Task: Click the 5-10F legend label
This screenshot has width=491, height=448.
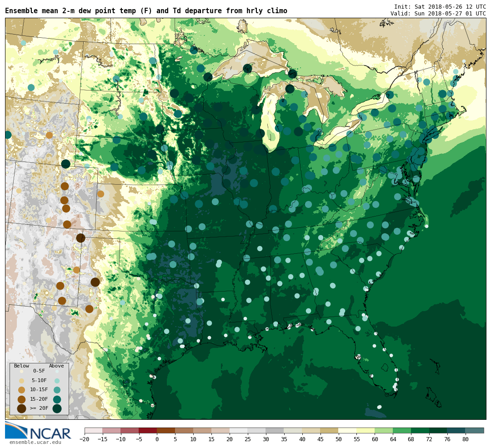Action: point(39,380)
